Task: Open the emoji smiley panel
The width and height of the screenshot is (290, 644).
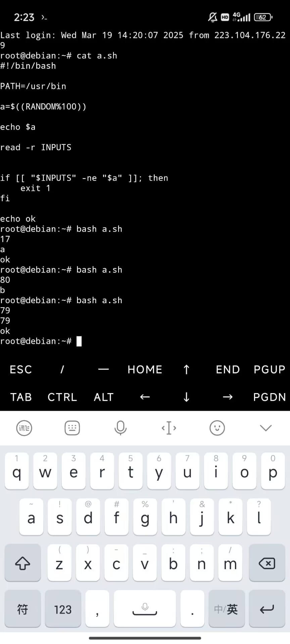Action: point(217,428)
